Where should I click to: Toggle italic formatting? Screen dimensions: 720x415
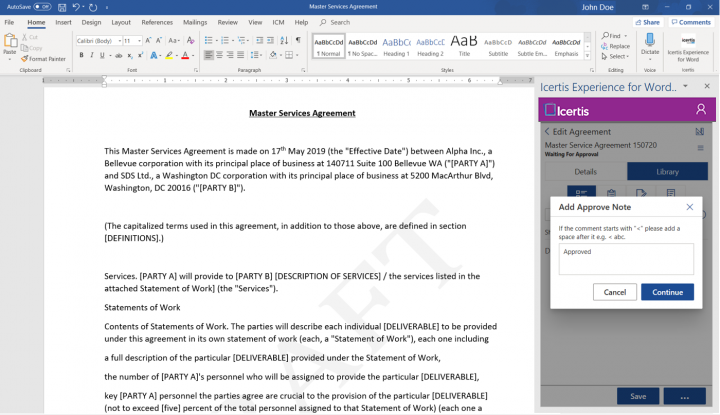point(91,56)
